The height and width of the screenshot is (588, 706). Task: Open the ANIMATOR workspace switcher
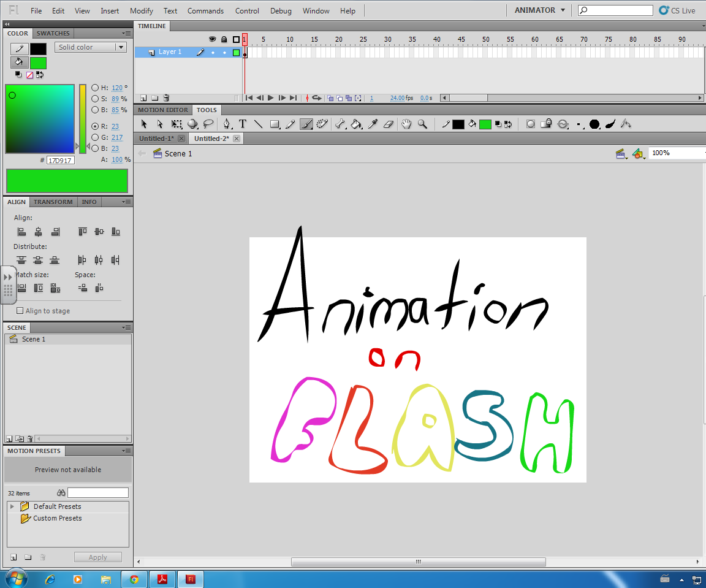pos(538,10)
